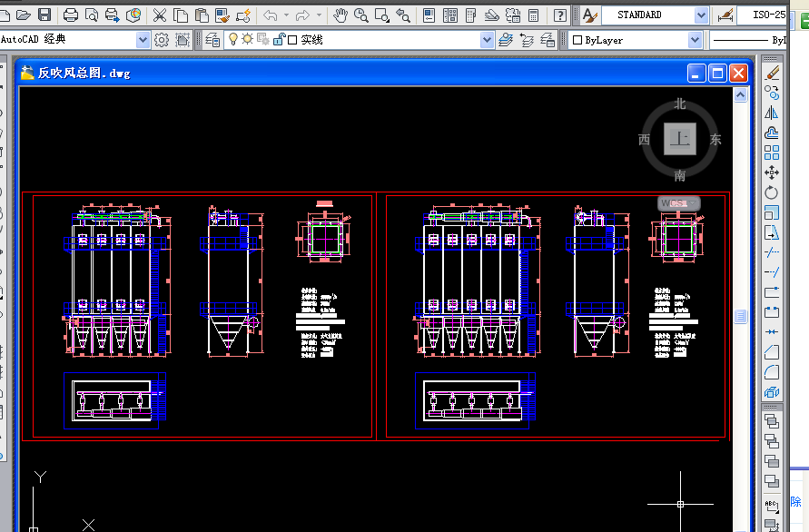Screen dimensions: 809x532
Task: Click the ByLayer color swatch box
Action: (577, 40)
